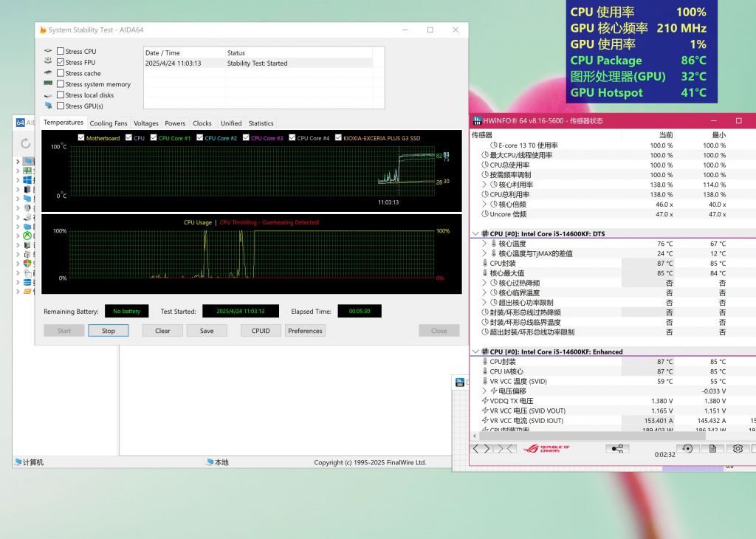Enable the Stress CPU checkbox
Screen dimensions: 756x539
coord(61,52)
